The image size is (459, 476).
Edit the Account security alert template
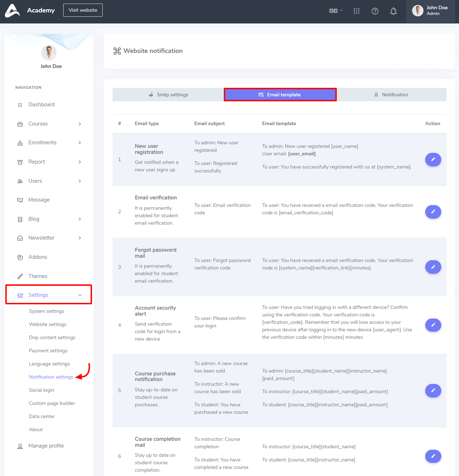pyautogui.click(x=433, y=325)
